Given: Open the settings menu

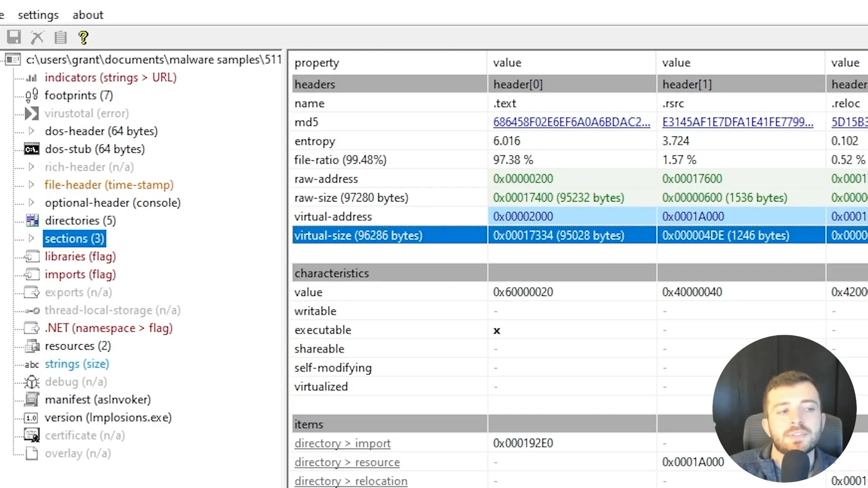Looking at the screenshot, I should (38, 15).
